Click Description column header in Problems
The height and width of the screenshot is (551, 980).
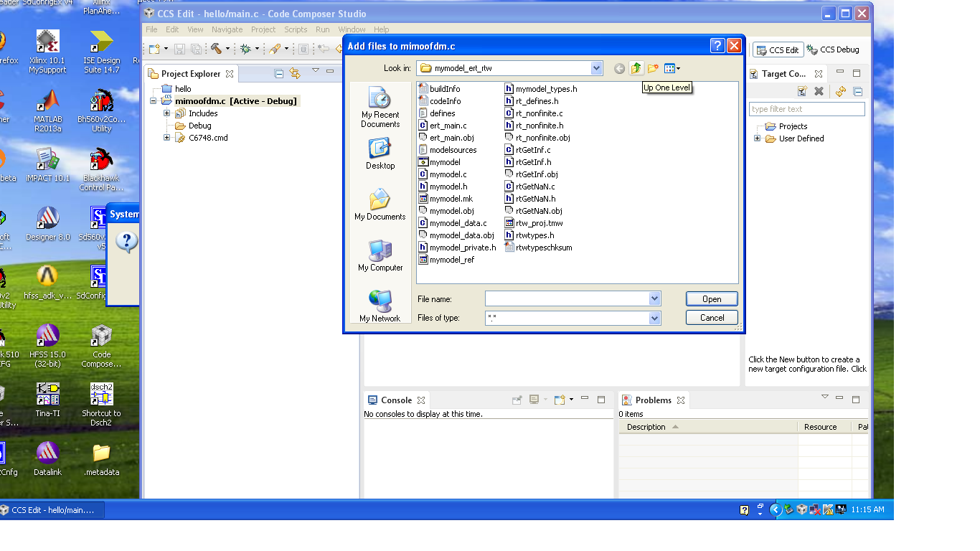click(707, 427)
